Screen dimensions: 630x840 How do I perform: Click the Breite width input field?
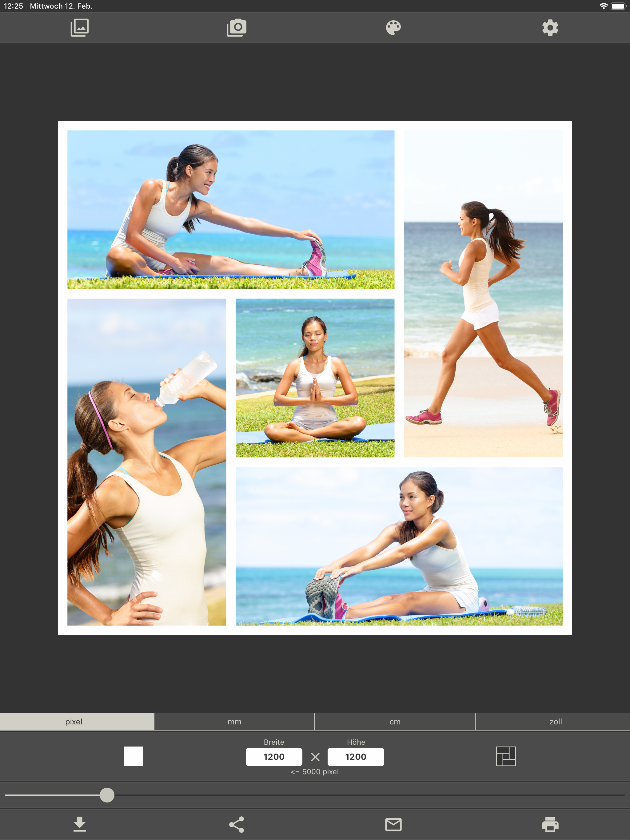pyautogui.click(x=273, y=757)
